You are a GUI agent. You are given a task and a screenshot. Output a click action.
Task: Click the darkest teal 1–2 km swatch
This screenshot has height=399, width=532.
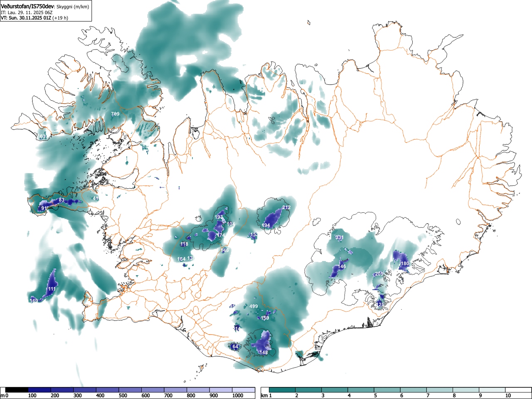click(x=283, y=390)
